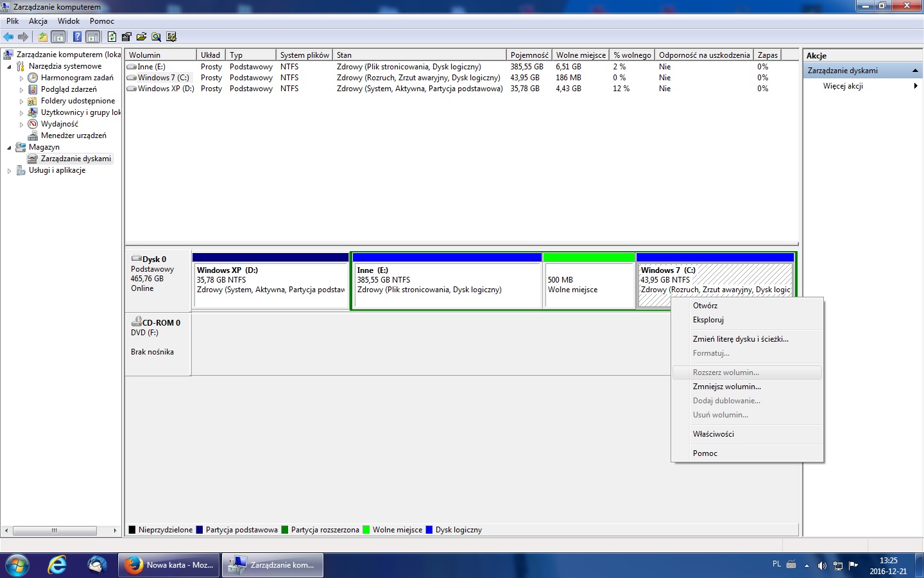Screen dimensions: 924x578
Task: Sort by the Pojemność column header
Action: coord(529,55)
